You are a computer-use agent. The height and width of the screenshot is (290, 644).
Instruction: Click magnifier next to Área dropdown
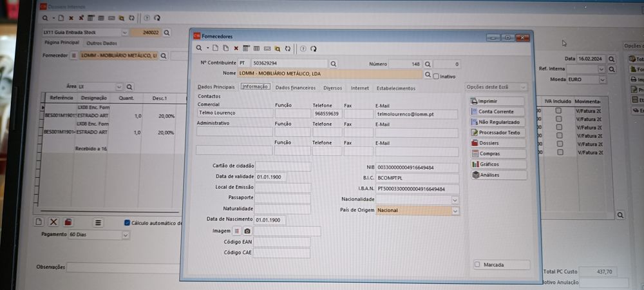click(x=129, y=87)
